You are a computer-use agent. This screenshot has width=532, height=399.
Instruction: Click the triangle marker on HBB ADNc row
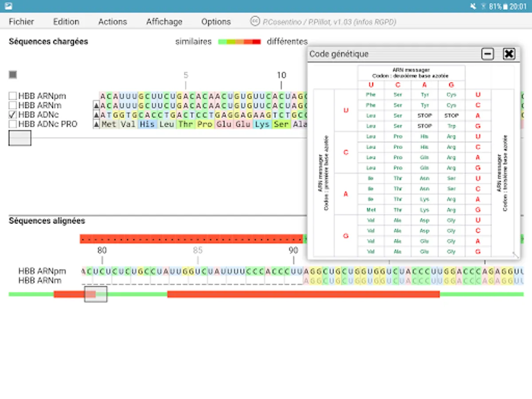pyautogui.click(x=96, y=115)
